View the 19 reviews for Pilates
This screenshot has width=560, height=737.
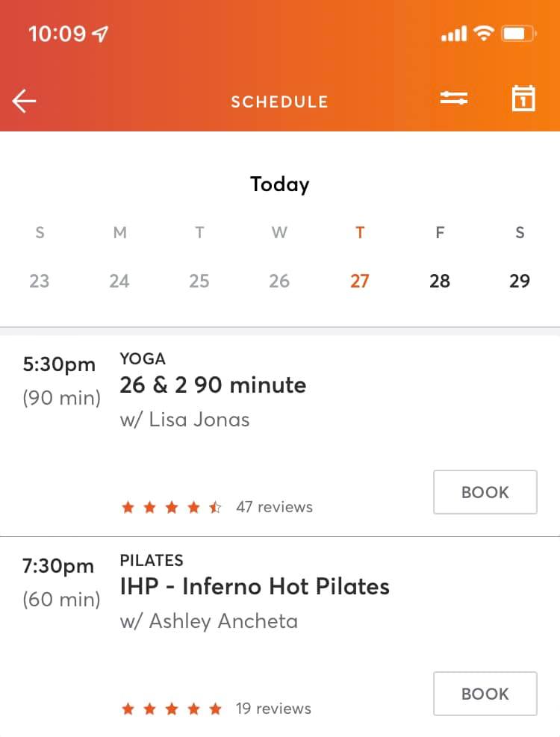tap(273, 709)
